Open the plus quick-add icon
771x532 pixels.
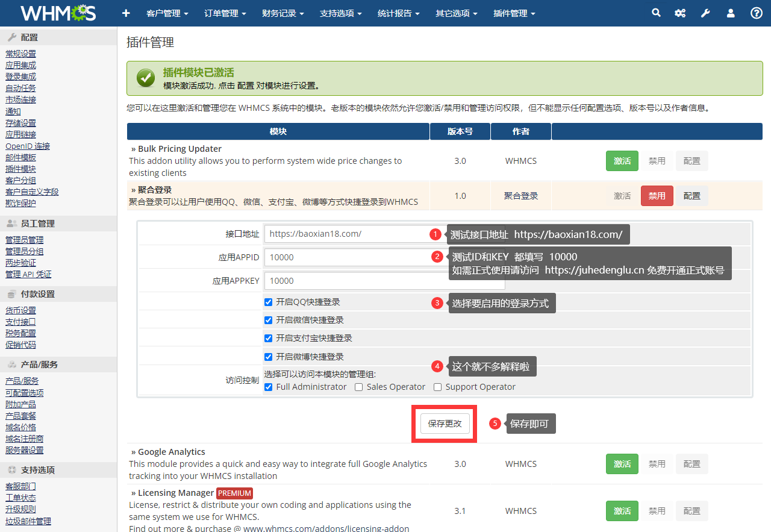(x=126, y=13)
